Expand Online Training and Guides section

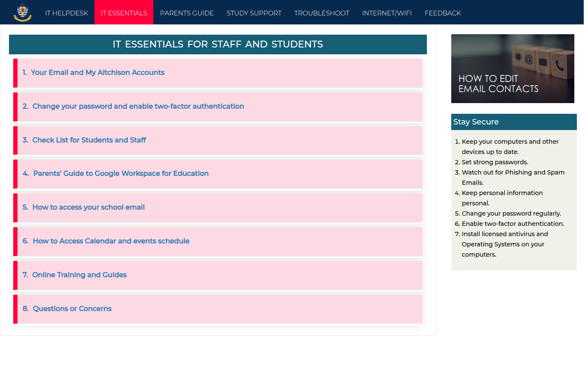click(x=218, y=275)
